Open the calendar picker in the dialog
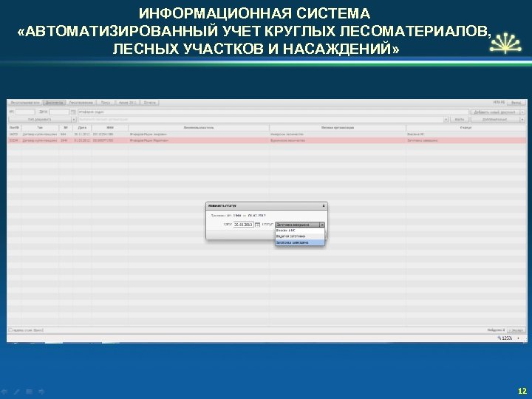 click(x=258, y=225)
